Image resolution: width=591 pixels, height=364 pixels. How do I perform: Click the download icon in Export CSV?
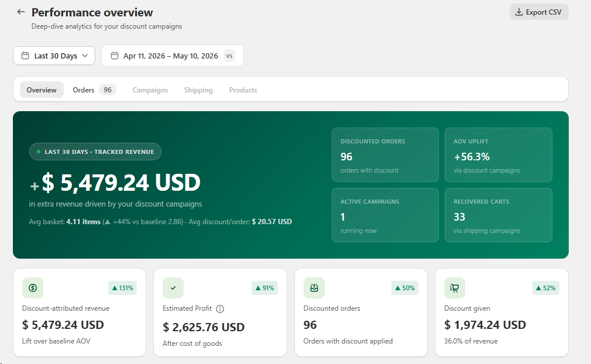pyautogui.click(x=519, y=12)
